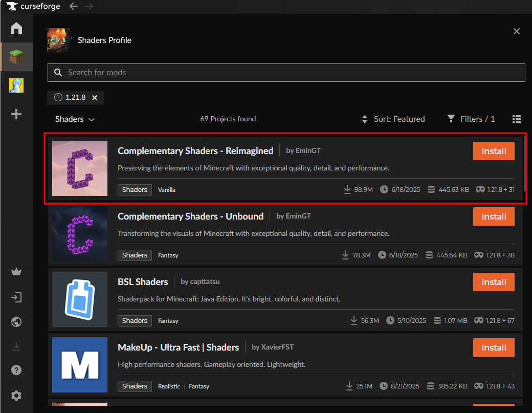Open the downloads icon in sidebar
This screenshot has height=413, width=532.
(16, 346)
